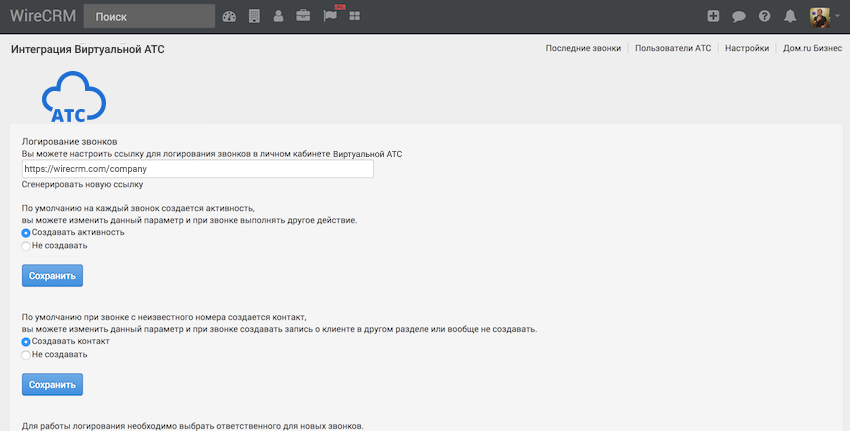850x431 pixels.
Task: Open the chat messages bubble icon
Action: (739, 16)
